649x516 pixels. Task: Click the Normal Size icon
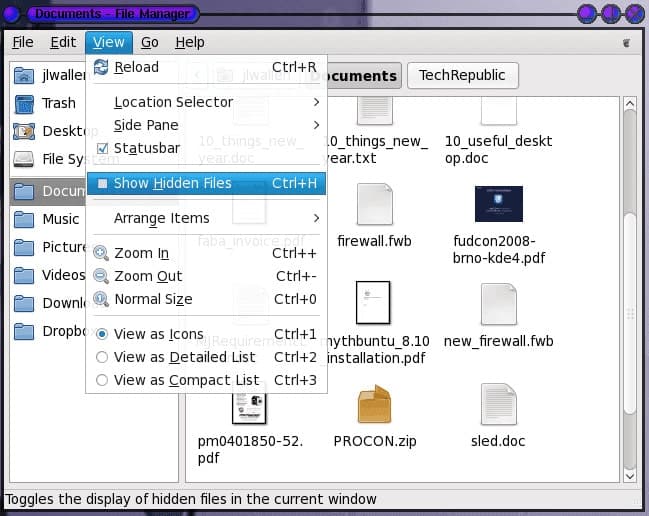click(101, 299)
